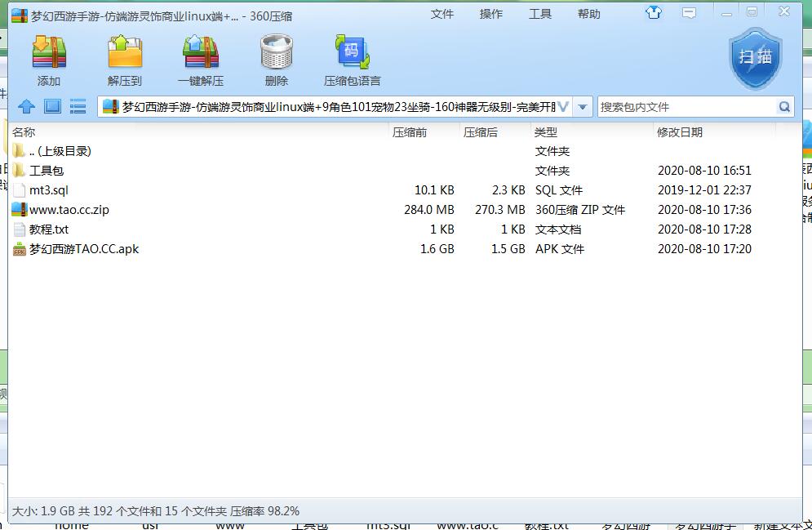Click the shirt-shaped skin icon in the title bar
The width and height of the screenshot is (812, 530).
click(x=653, y=13)
